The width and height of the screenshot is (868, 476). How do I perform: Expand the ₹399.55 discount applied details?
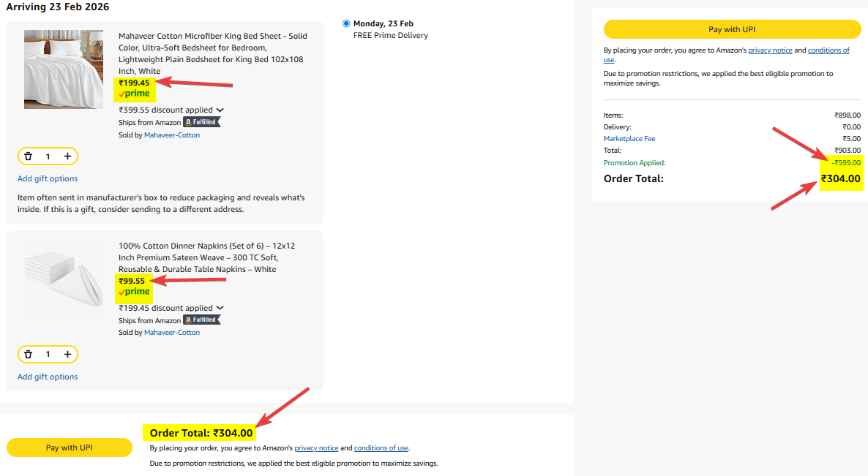click(x=220, y=110)
